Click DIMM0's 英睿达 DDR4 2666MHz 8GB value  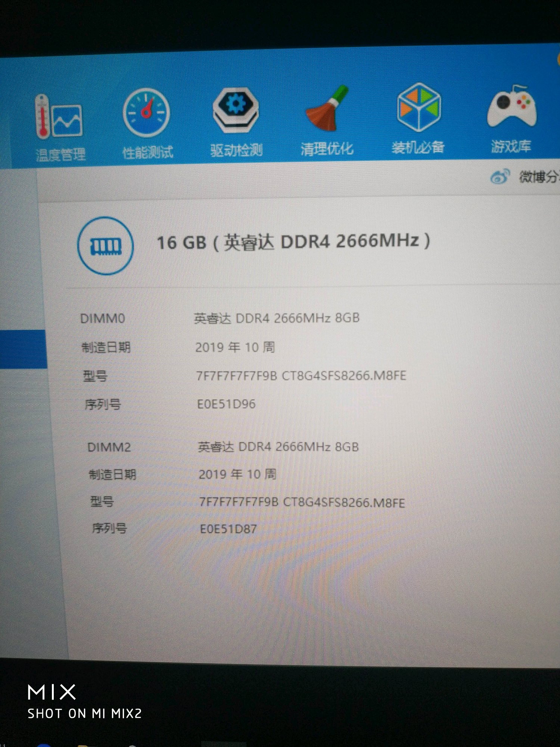click(x=277, y=318)
